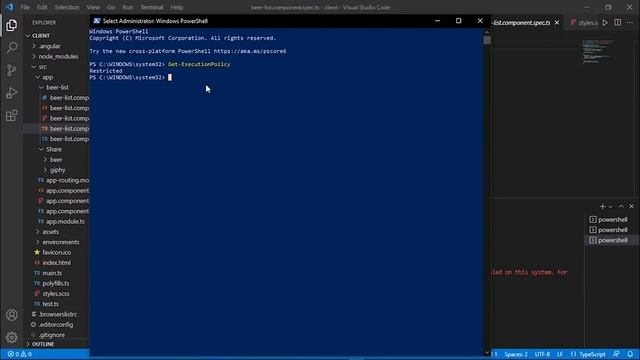Open the Source Control view

point(11,70)
